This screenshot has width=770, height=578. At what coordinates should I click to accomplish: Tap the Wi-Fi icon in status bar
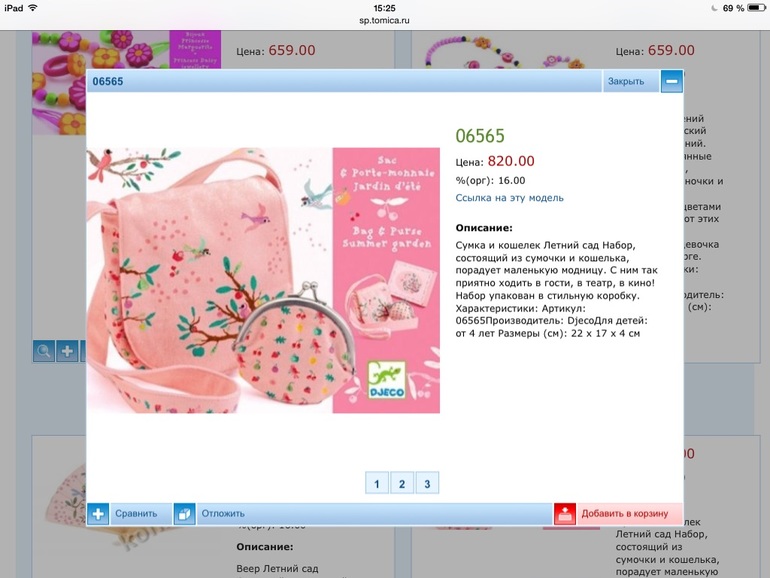pos(33,8)
